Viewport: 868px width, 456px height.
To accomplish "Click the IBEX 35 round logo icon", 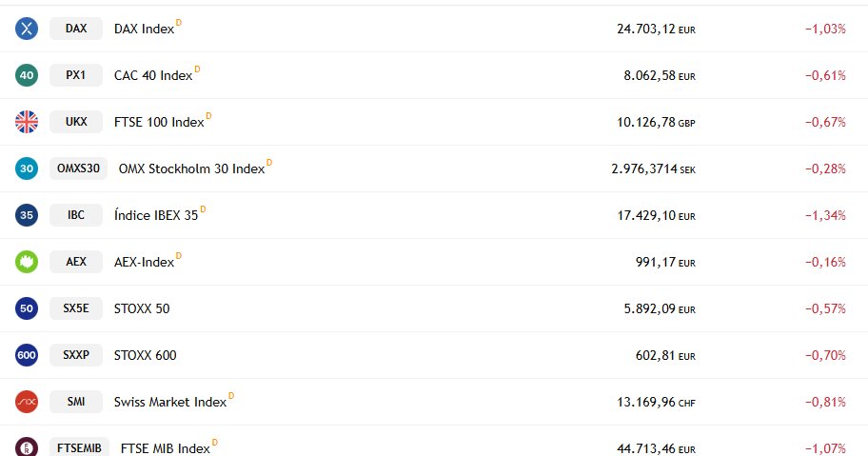I will point(27,215).
